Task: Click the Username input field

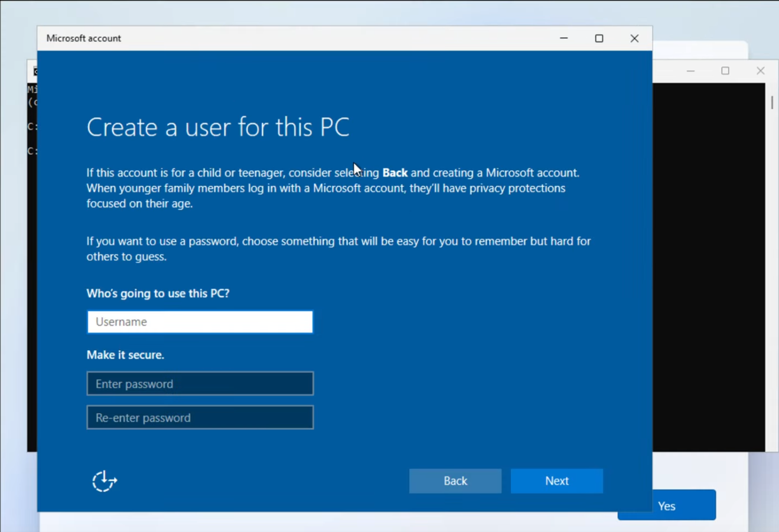Action: [x=200, y=322]
